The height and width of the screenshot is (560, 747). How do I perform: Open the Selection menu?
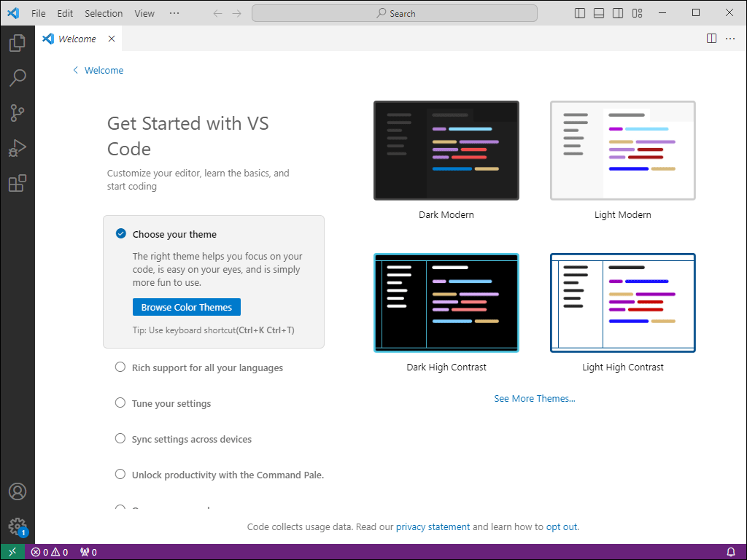tap(104, 13)
